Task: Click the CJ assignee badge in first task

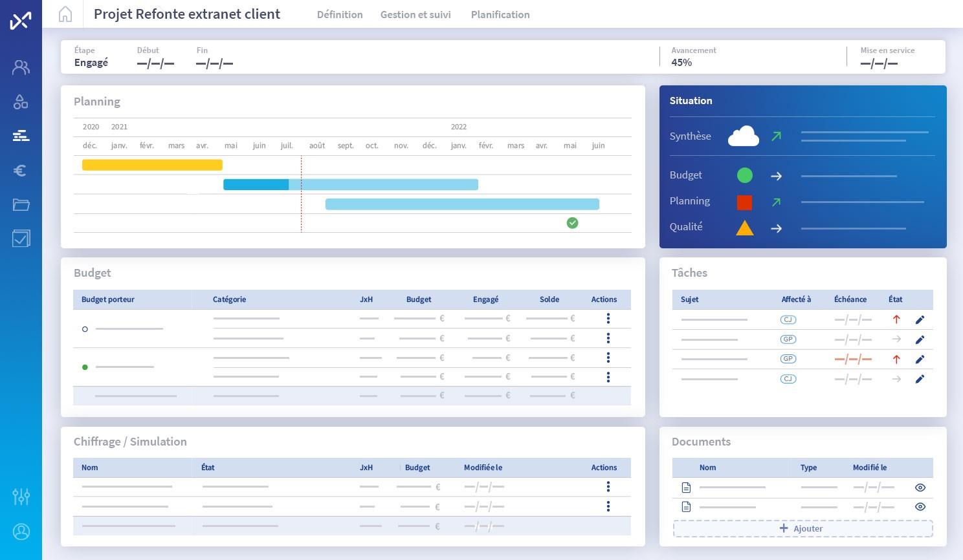Action: (x=788, y=319)
